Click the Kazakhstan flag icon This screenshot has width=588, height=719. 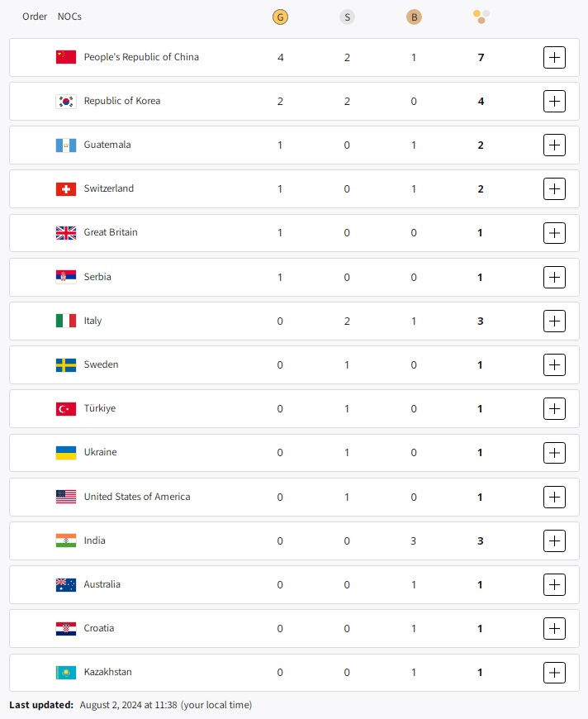(66, 673)
